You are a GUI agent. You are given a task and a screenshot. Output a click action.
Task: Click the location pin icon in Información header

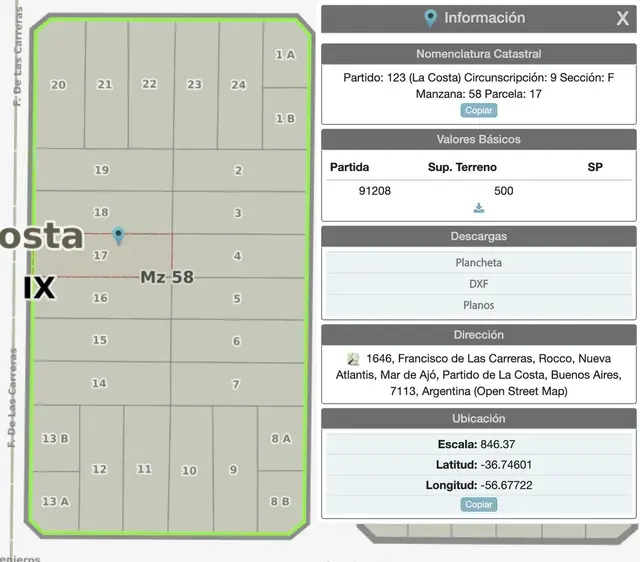click(x=430, y=18)
